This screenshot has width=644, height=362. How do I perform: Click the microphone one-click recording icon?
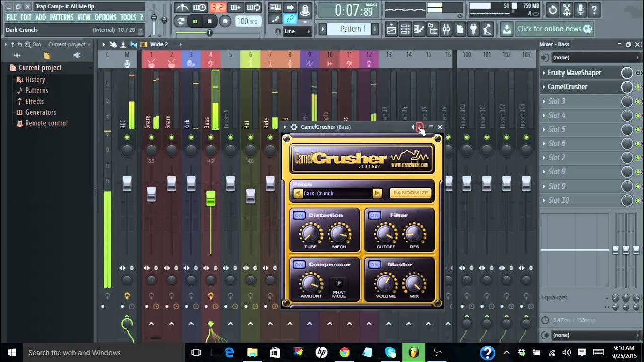[580, 9]
